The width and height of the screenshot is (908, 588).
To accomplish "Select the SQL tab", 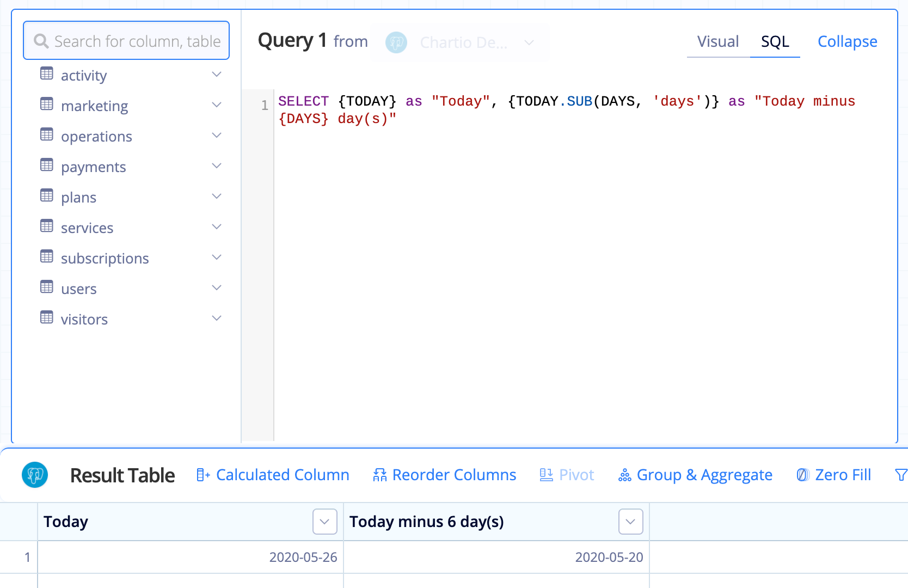I will pyautogui.click(x=775, y=41).
